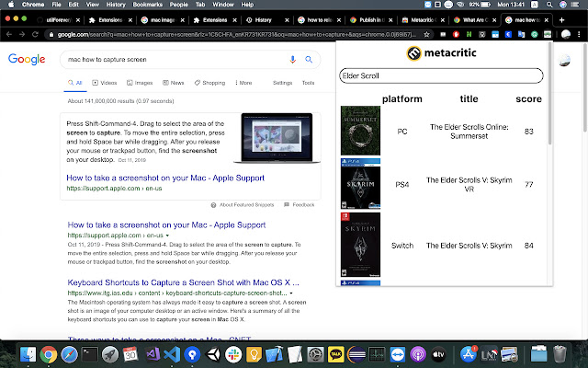Open Unity from the Dock
The width and height of the screenshot is (588, 368).
pyautogui.click(x=213, y=354)
